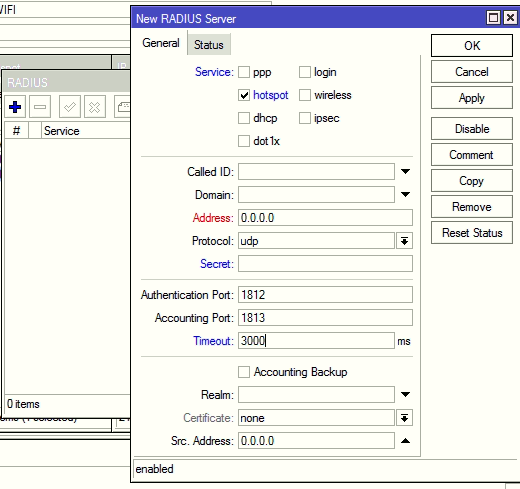The height and width of the screenshot is (489, 520).
Task: Click the "enabled" status bar text
Action: point(154,469)
